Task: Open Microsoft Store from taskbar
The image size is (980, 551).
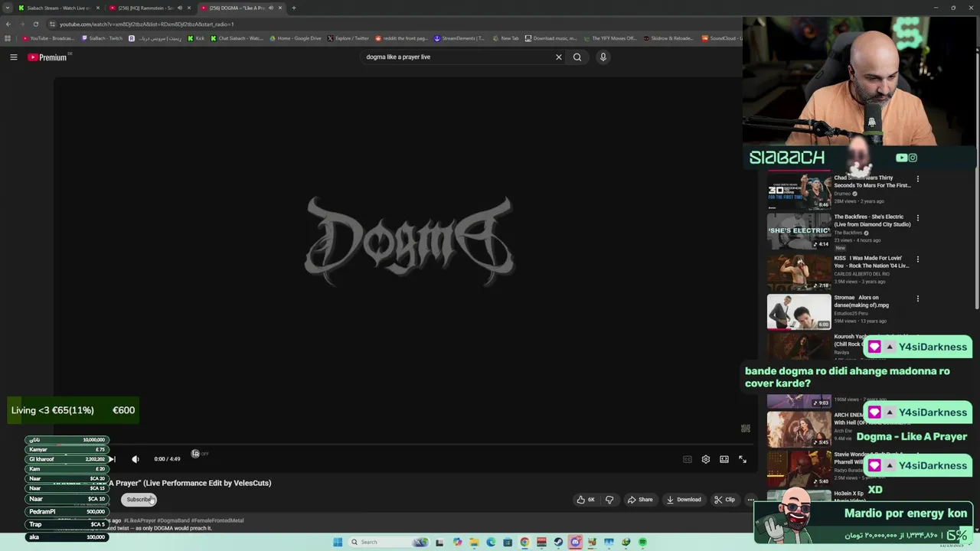Action: coord(508,542)
